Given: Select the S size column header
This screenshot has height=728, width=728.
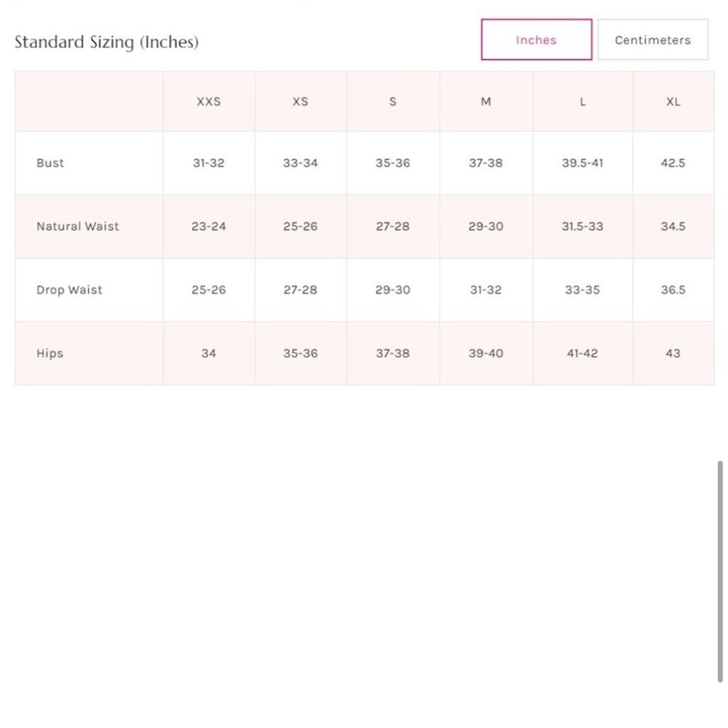Looking at the screenshot, I should [393, 102].
